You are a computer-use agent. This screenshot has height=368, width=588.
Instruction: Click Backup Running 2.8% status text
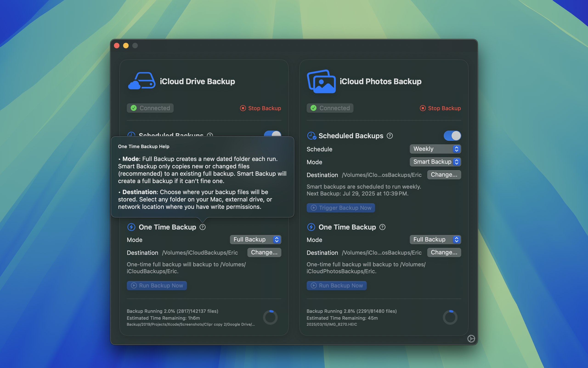(352, 311)
